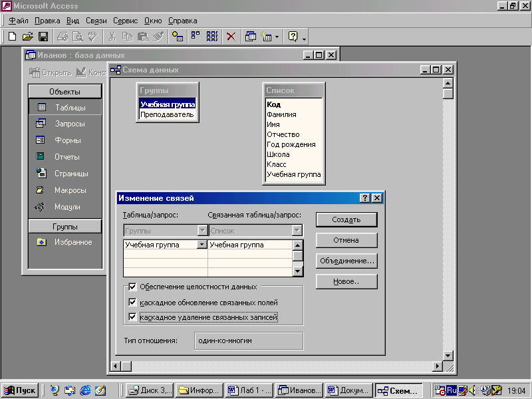Toggle Обеспечение целостности данных checkbox
The image size is (532, 399).
pyautogui.click(x=132, y=287)
